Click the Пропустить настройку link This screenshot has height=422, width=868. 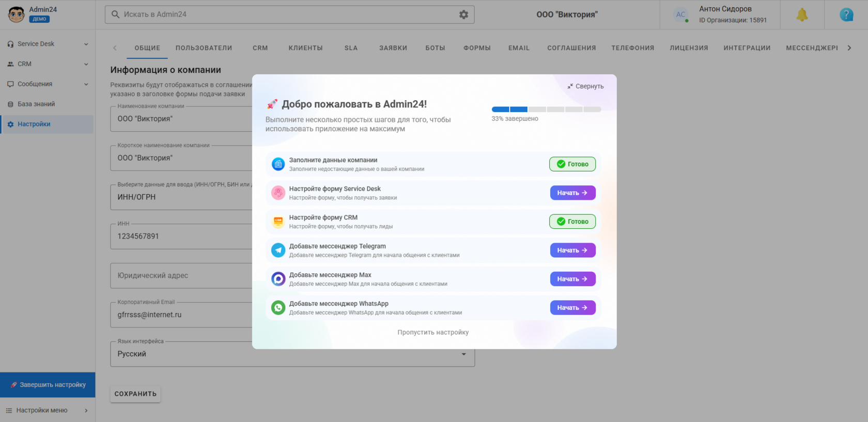[433, 332]
